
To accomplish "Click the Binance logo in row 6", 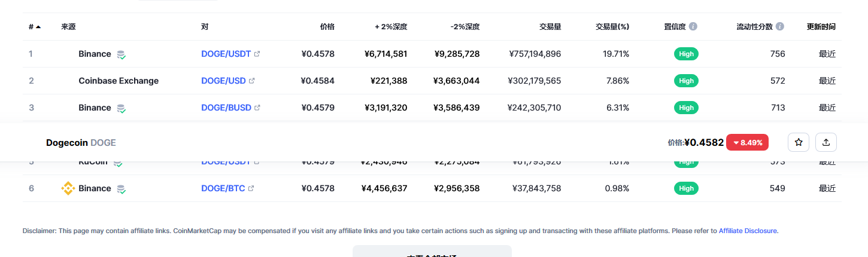I will (68, 188).
